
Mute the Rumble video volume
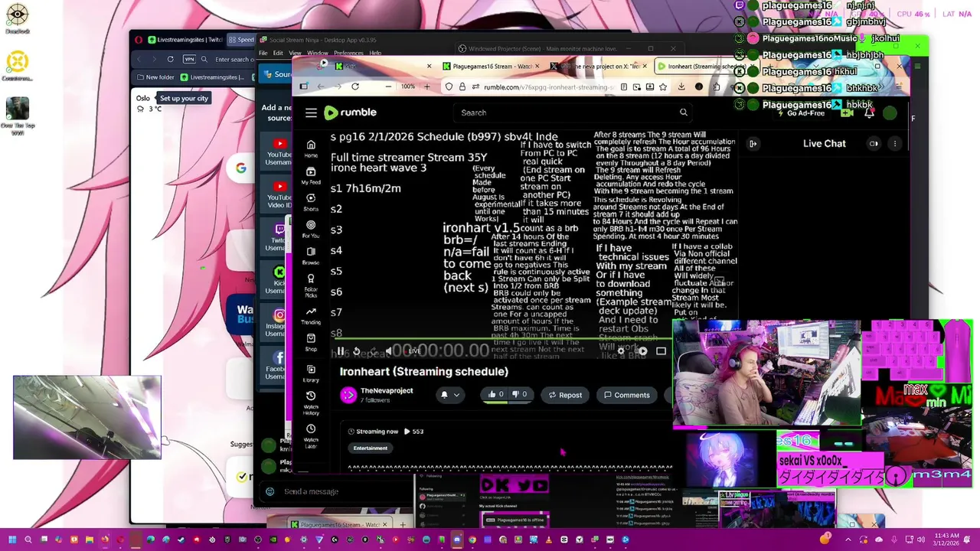point(388,351)
